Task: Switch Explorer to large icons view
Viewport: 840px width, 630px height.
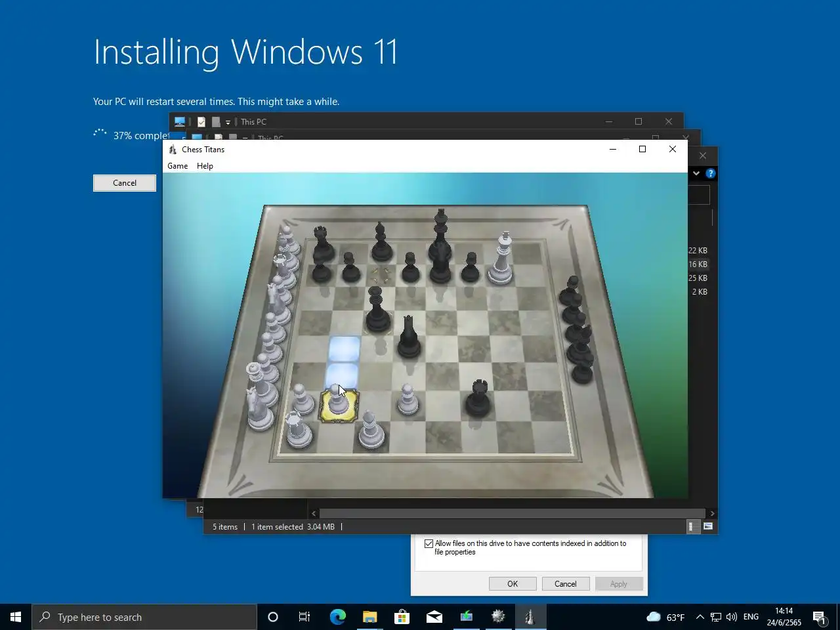Action: click(708, 526)
